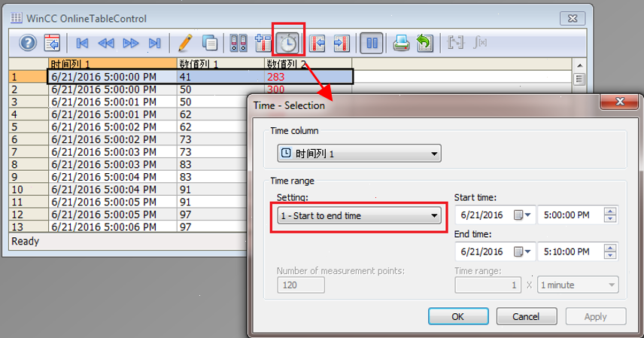Image resolution: width=644 pixels, height=338 pixels.
Task: Increase End time with the up spinner
Action: click(610, 248)
